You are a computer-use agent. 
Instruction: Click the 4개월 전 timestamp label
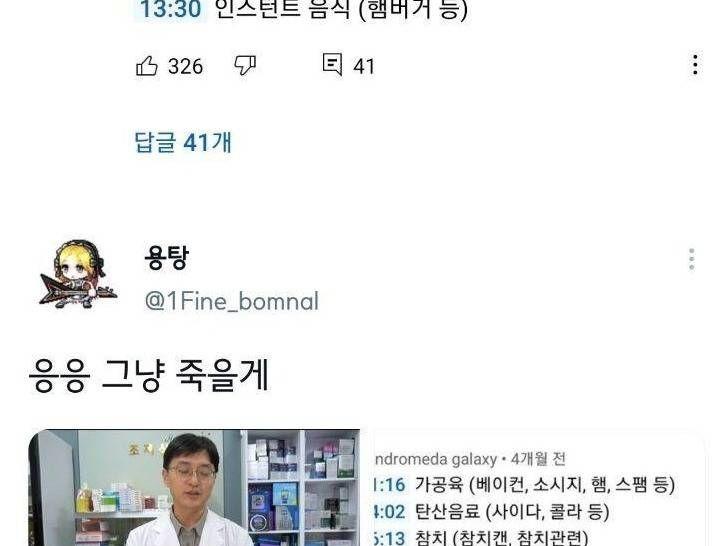pos(538,459)
